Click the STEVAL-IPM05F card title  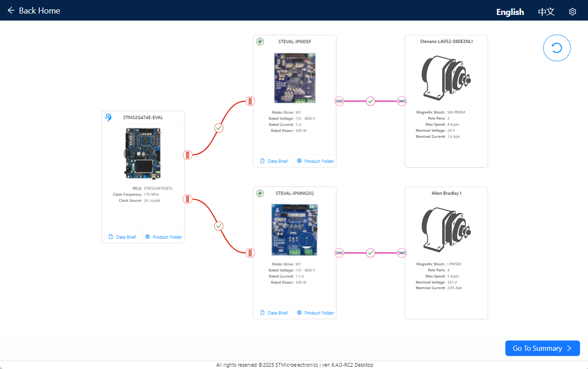click(x=295, y=42)
